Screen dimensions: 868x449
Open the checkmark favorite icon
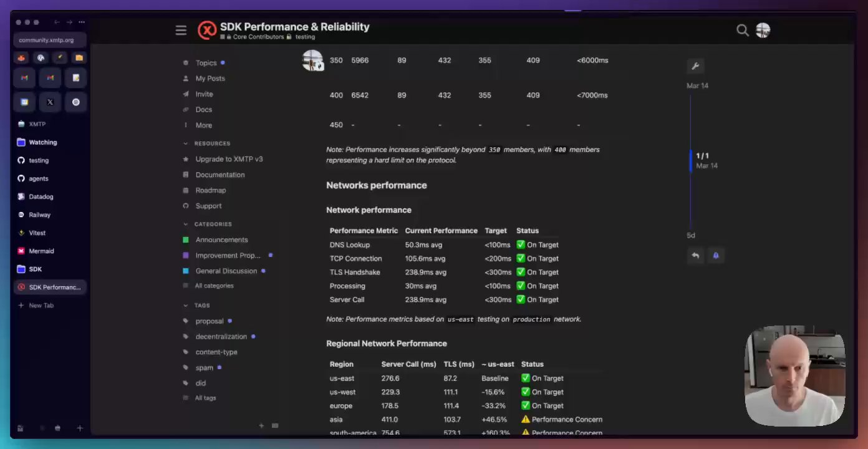(60, 58)
